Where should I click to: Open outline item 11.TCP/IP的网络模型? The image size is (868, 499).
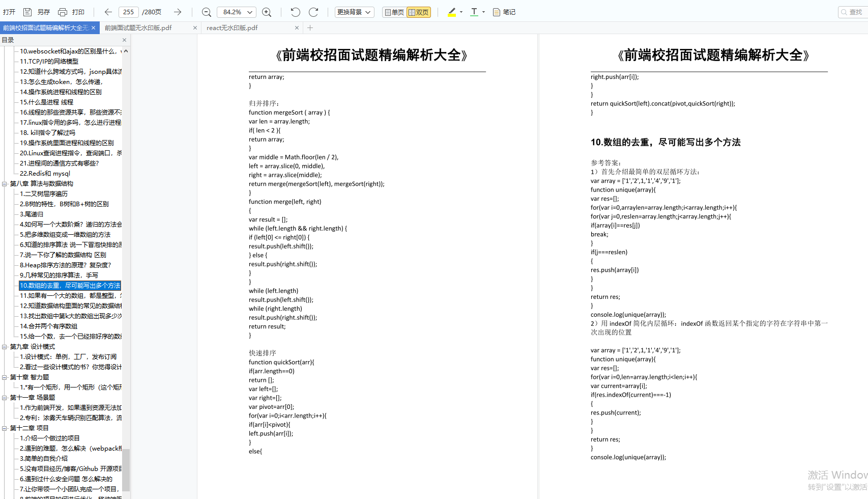click(49, 61)
